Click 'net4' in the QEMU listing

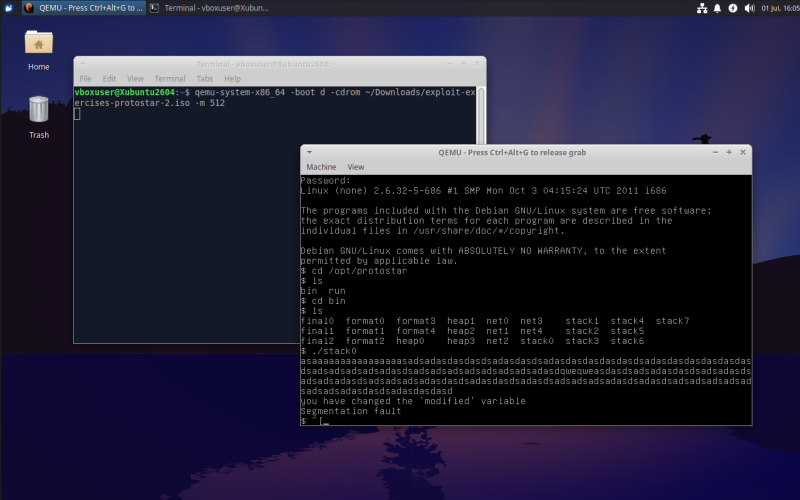pos(531,331)
